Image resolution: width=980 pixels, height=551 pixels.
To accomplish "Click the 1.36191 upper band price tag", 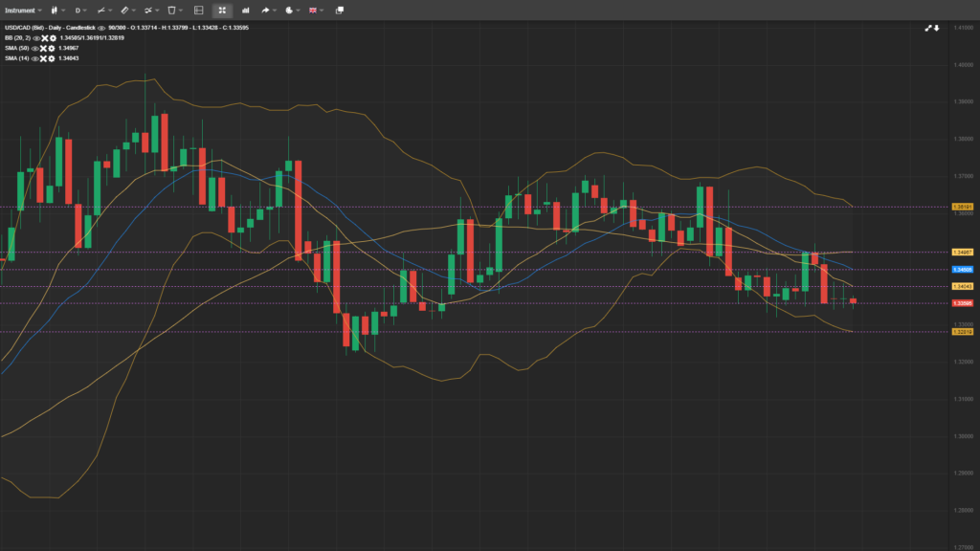I will (x=962, y=207).
